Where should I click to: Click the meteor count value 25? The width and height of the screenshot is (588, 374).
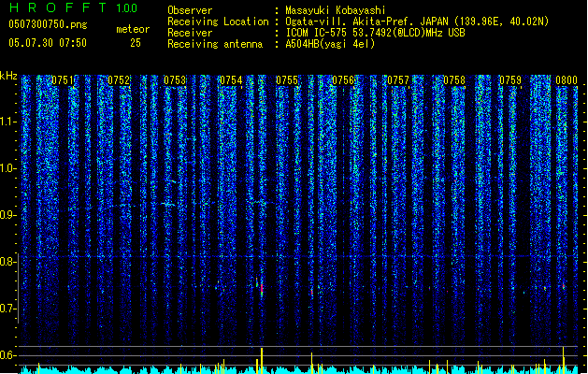click(x=136, y=43)
